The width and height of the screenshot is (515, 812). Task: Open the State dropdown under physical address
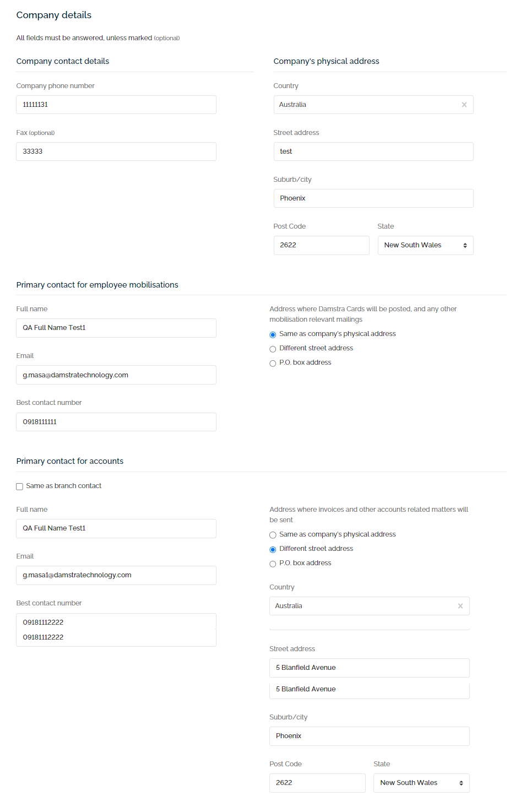(425, 245)
